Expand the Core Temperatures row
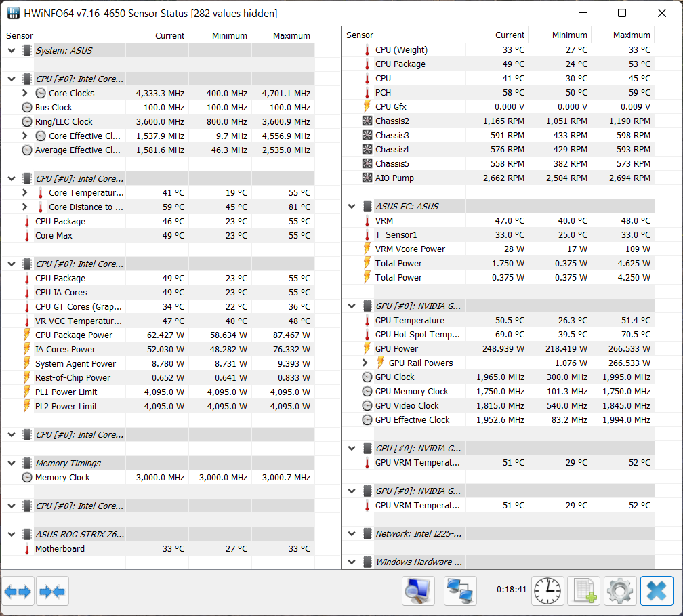683x616 pixels. (x=25, y=192)
